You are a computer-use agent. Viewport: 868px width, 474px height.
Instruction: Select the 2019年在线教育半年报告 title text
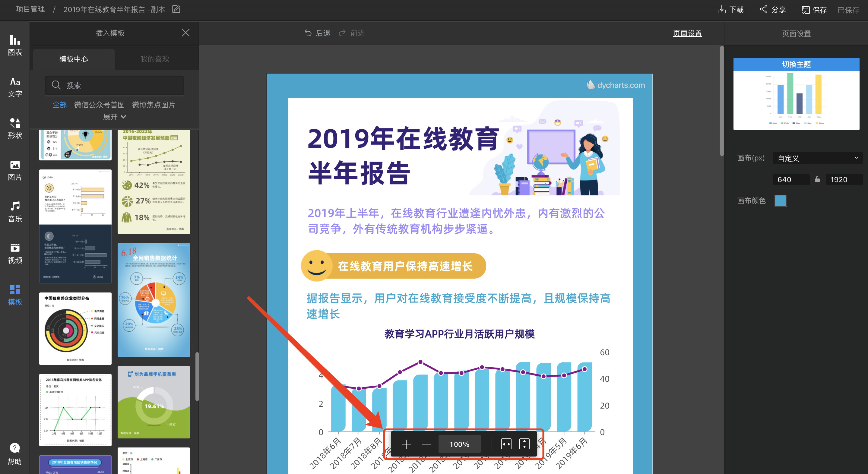point(403,155)
